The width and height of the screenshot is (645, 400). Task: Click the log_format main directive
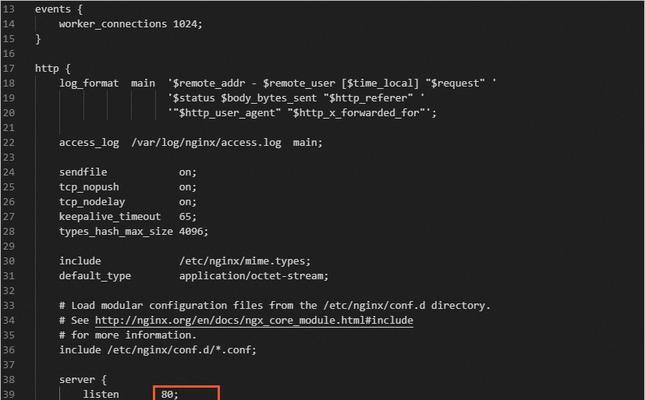(x=107, y=84)
